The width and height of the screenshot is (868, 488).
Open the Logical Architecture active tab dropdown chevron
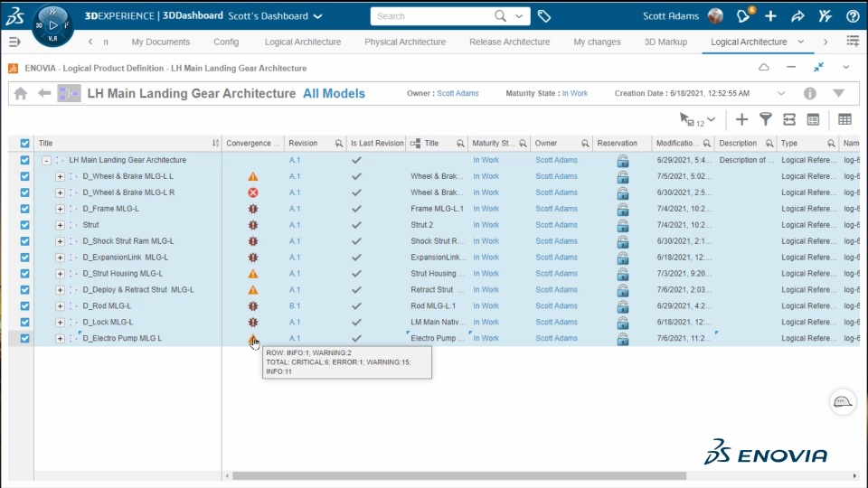pos(800,42)
